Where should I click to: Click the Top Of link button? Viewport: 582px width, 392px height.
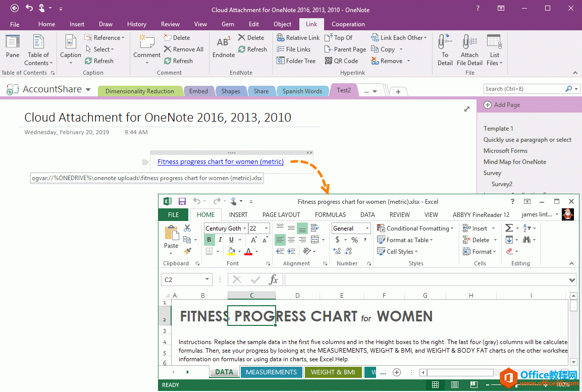pos(338,38)
